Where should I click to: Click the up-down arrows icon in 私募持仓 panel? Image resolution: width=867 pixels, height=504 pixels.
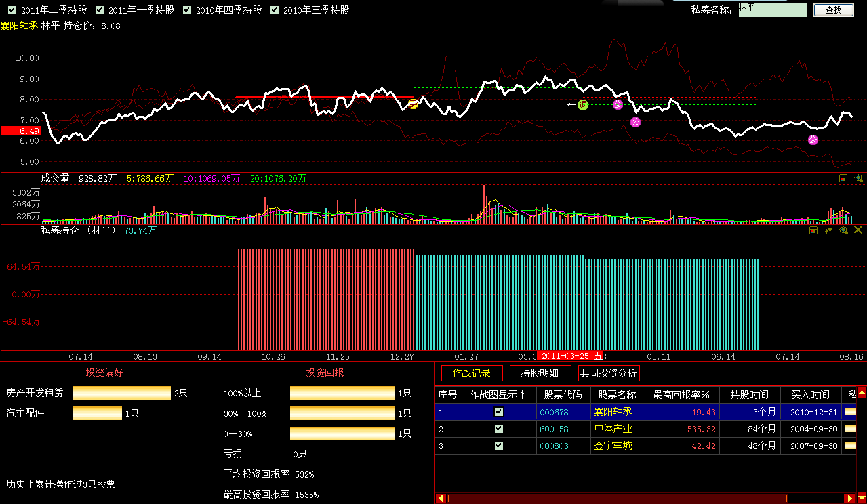pyautogui.click(x=828, y=230)
